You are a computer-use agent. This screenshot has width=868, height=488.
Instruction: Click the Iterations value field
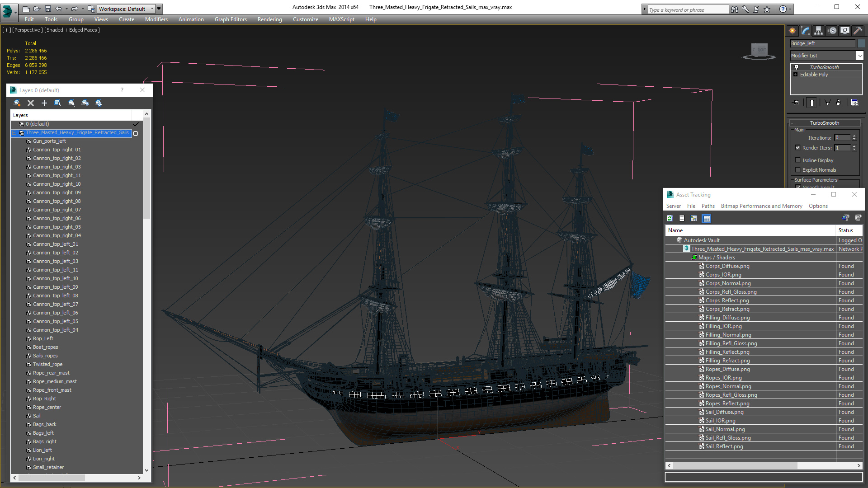(842, 138)
